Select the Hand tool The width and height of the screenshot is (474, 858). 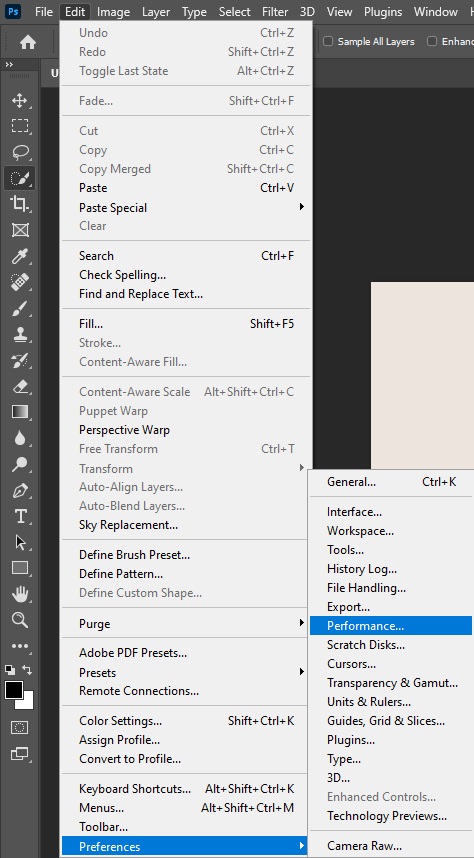[20, 594]
